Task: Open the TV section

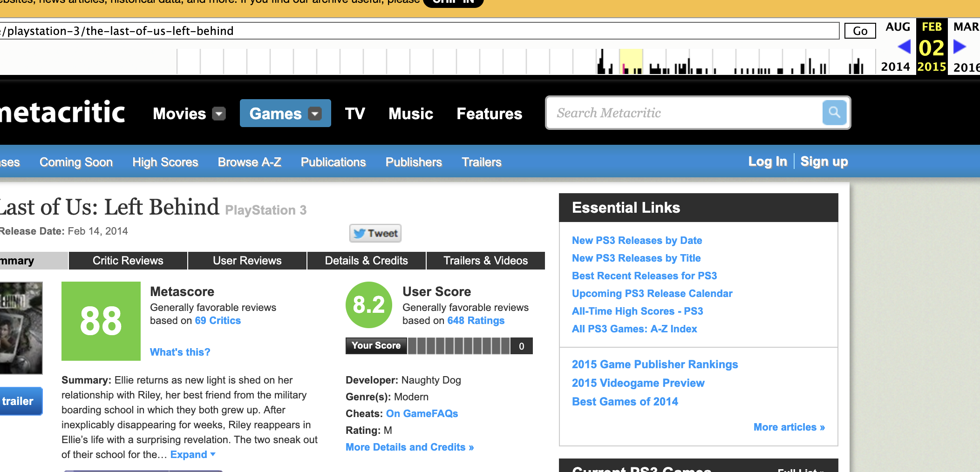Action: pyautogui.click(x=355, y=114)
